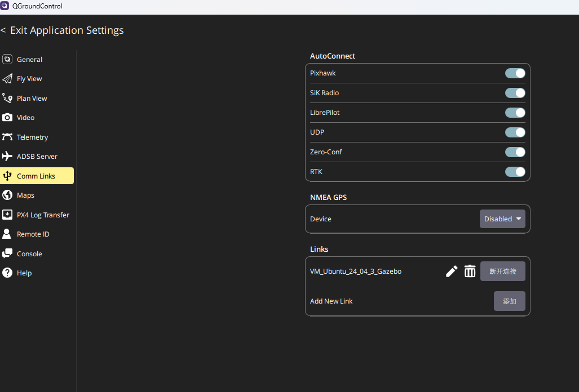The height and width of the screenshot is (392, 579).
Task: Click the back arrow beside Exit Application Settings
Action: pyautogui.click(x=3, y=30)
